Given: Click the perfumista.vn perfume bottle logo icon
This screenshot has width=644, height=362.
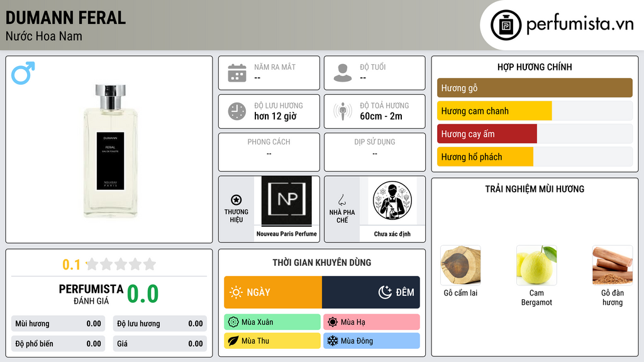Looking at the screenshot, I should tap(506, 25).
